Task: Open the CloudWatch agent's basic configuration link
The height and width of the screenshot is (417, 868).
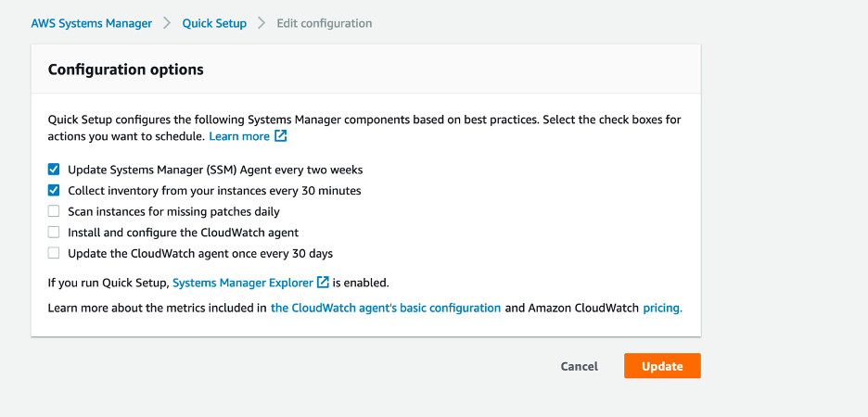Action: click(385, 308)
